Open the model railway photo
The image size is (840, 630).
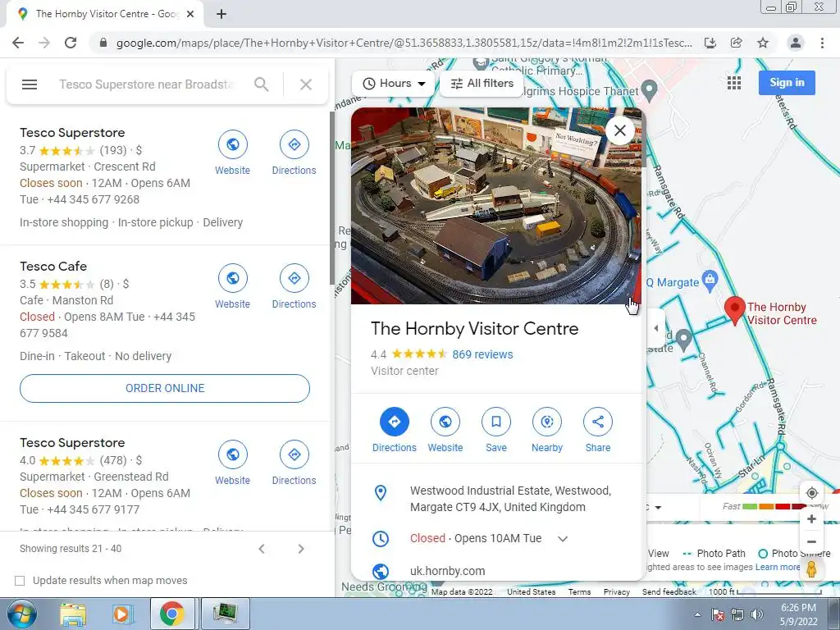496,206
